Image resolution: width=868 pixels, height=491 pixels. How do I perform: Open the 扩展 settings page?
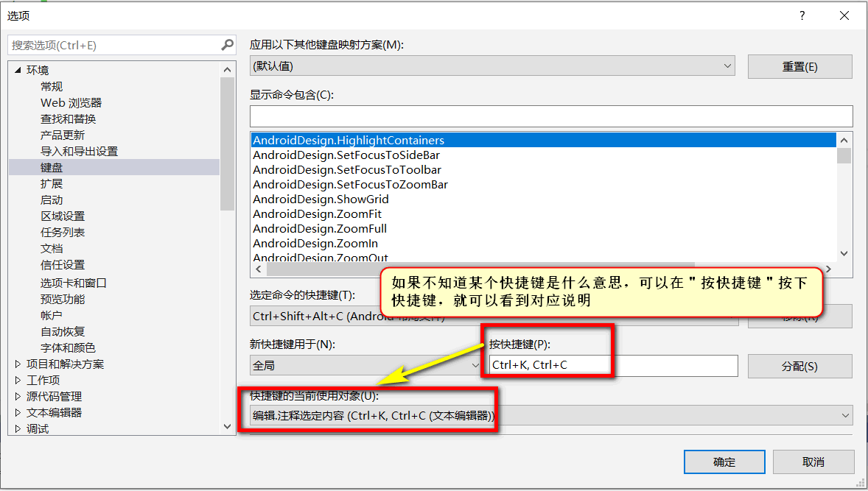pos(52,183)
